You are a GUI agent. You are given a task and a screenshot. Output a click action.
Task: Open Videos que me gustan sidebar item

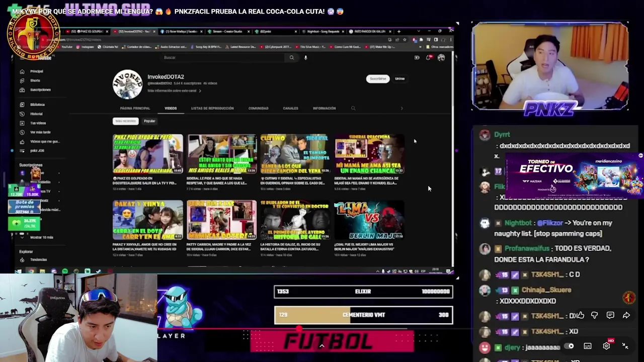(x=39, y=141)
